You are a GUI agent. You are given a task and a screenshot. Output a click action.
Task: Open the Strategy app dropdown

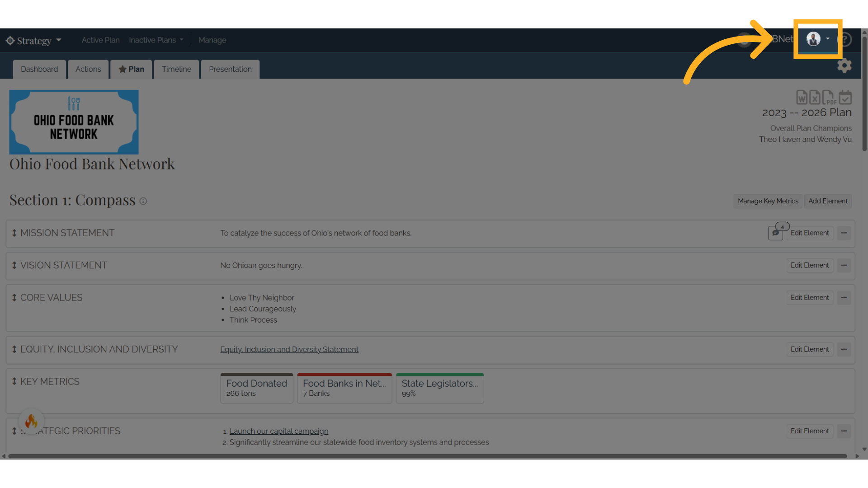[34, 40]
